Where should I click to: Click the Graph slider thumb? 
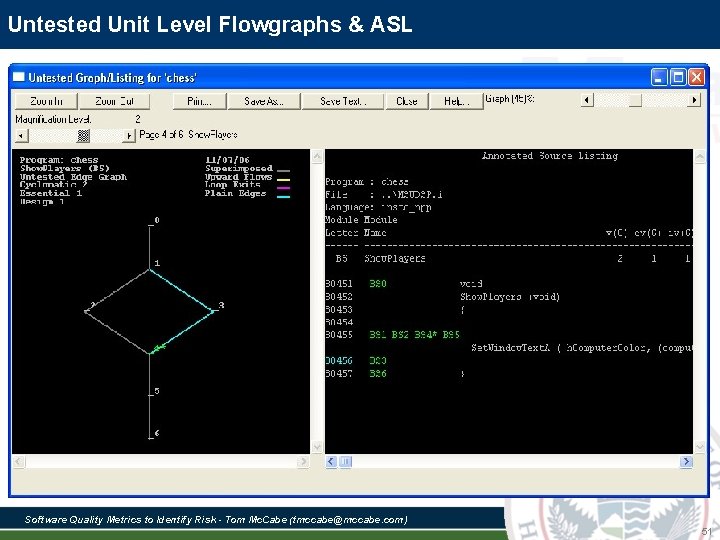(635, 100)
